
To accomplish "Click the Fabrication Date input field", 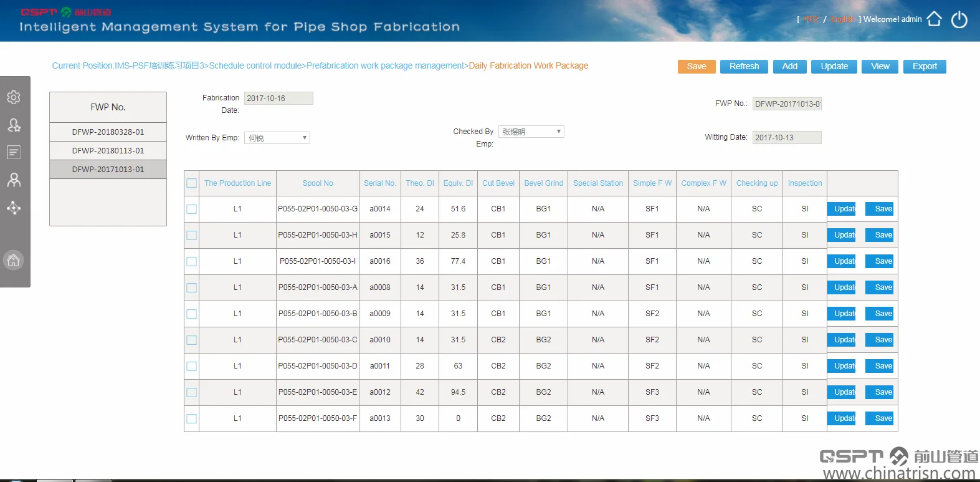I will [278, 99].
